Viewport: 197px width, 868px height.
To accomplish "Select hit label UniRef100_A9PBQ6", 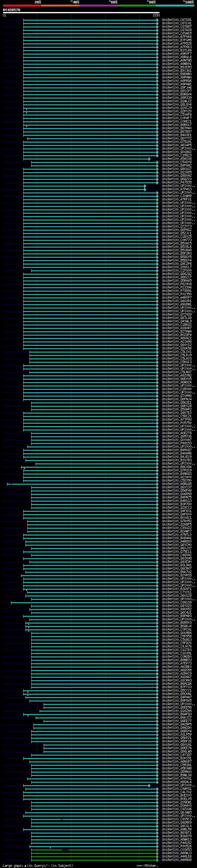I will pos(177,81).
